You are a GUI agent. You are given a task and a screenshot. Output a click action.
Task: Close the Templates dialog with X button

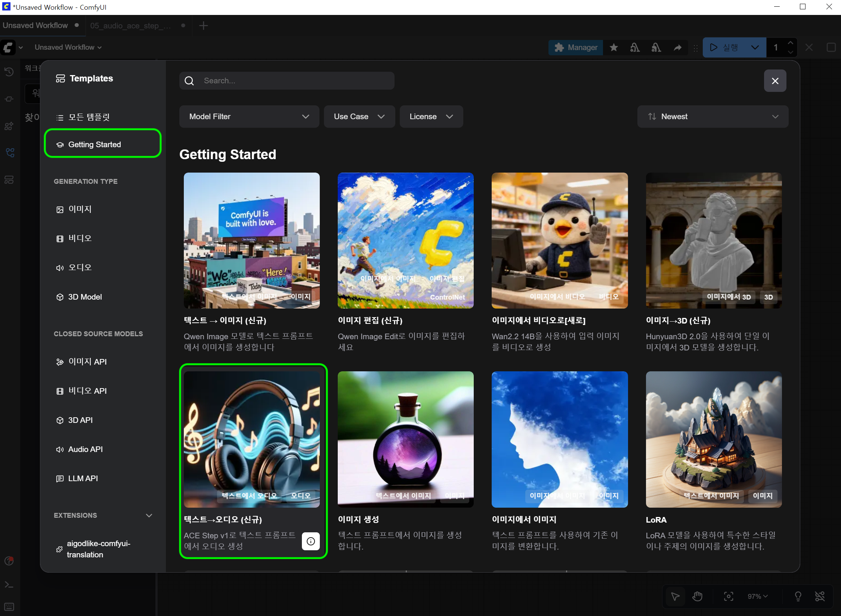coord(775,81)
